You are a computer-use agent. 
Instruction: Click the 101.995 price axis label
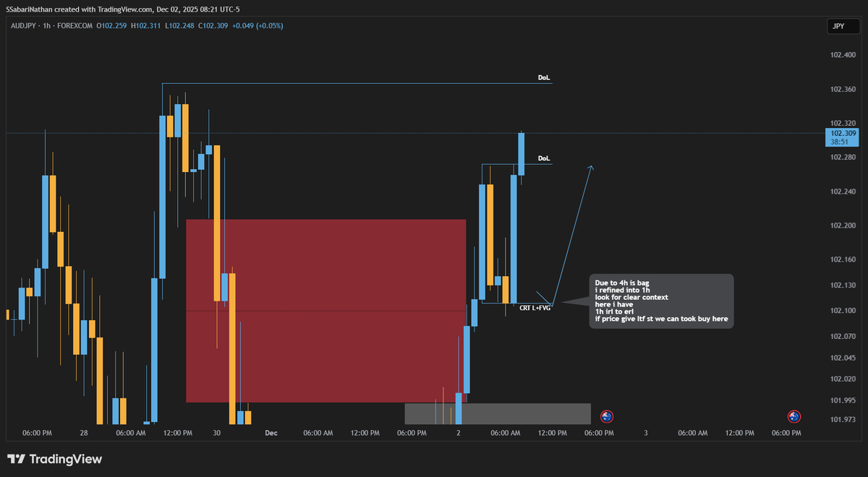[x=842, y=400]
